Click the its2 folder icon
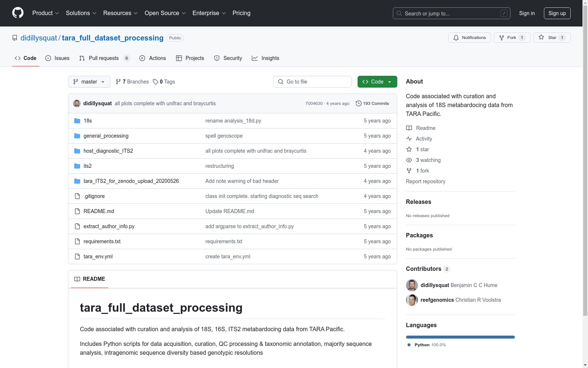The height and width of the screenshot is (368, 588). [77, 166]
